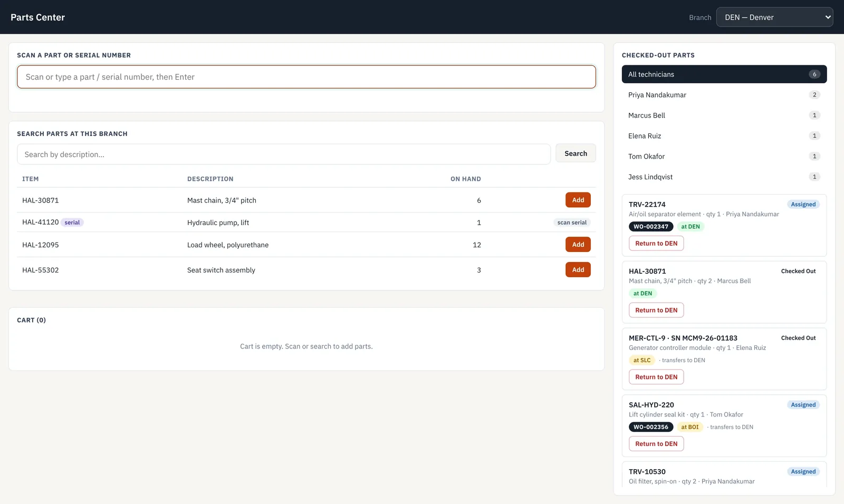The height and width of the screenshot is (504, 844).
Task: Click the HAL-12095 item cell
Action: click(x=41, y=245)
